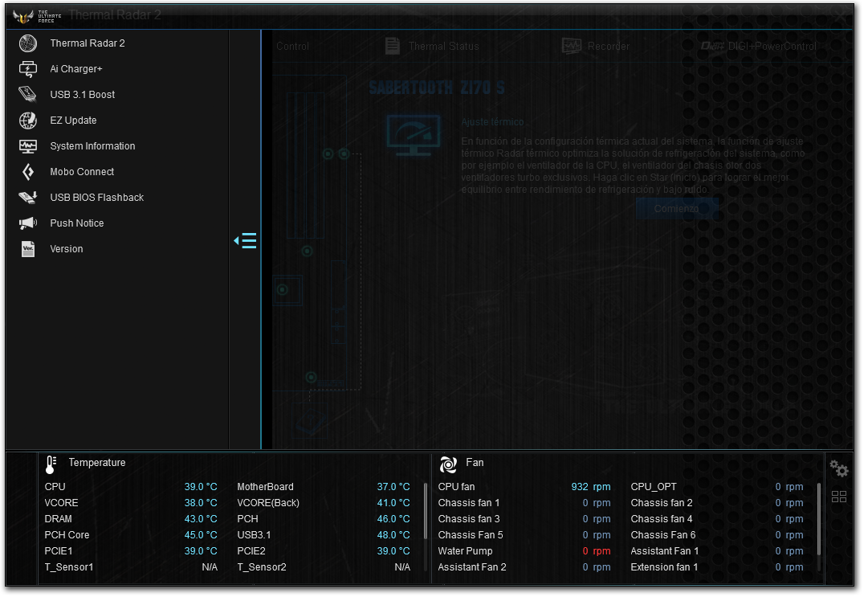This screenshot has width=868, height=597.
Task: Click the T_Sensor1 label
Action: coord(69,567)
